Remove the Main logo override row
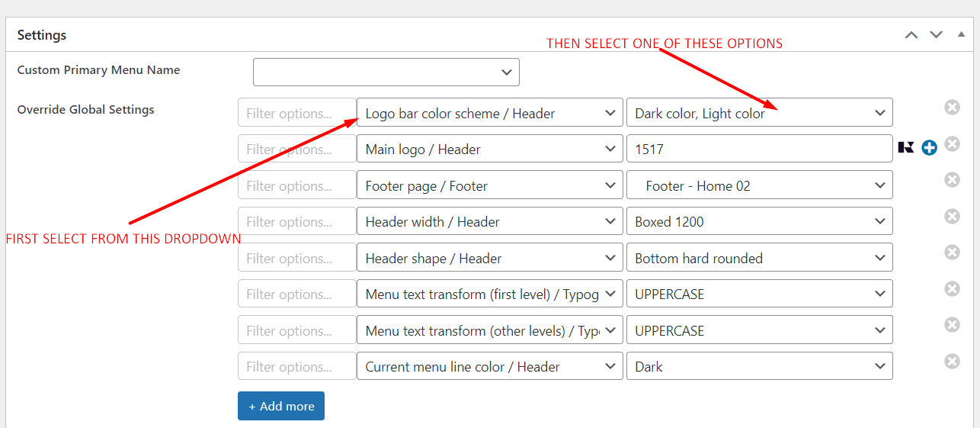The width and height of the screenshot is (980, 428). tap(952, 143)
